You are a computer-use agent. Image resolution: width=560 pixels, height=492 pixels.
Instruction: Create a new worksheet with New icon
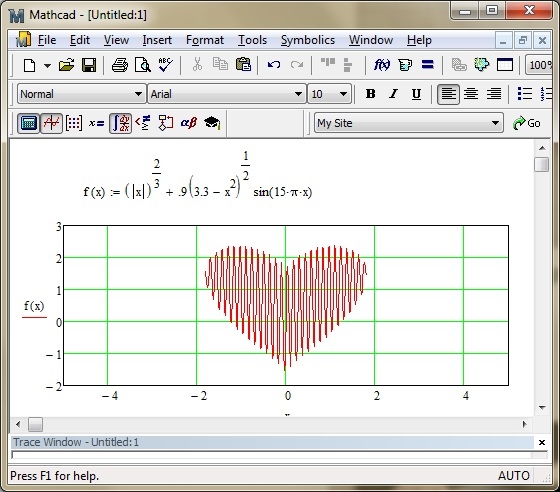pos(29,65)
